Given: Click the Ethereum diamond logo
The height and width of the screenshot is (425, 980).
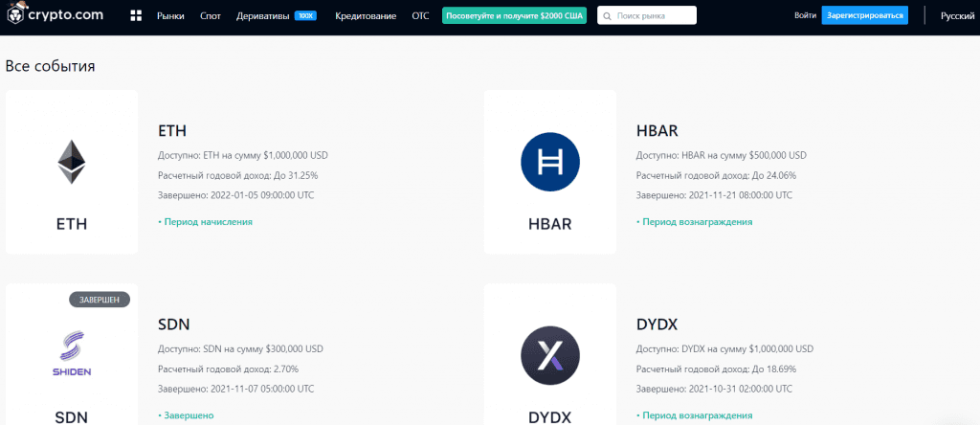Looking at the screenshot, I should click(x=71, y=161).
